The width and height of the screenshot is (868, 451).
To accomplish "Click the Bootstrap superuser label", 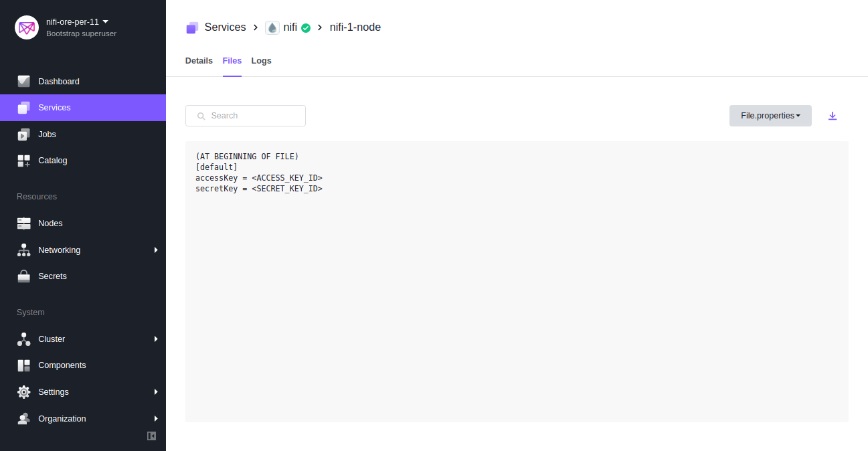I will coord(81,33).
